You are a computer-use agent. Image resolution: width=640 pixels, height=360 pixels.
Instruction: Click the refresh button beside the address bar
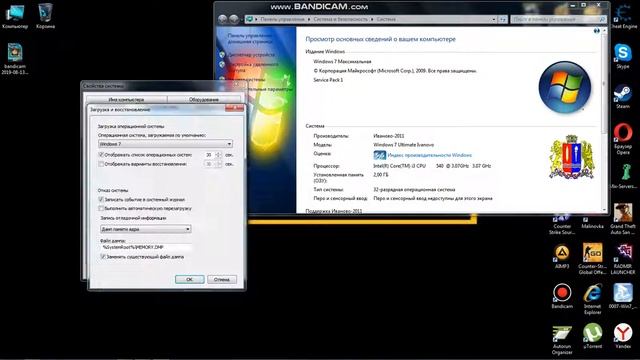coord(503,19)
